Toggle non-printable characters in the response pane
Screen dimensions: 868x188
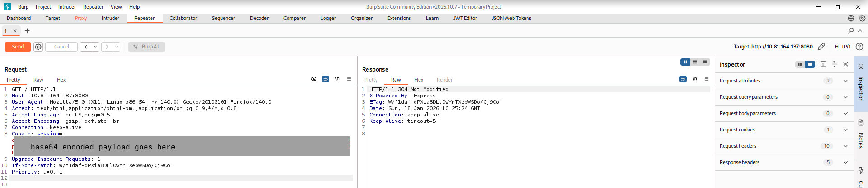tap(695, 79)
